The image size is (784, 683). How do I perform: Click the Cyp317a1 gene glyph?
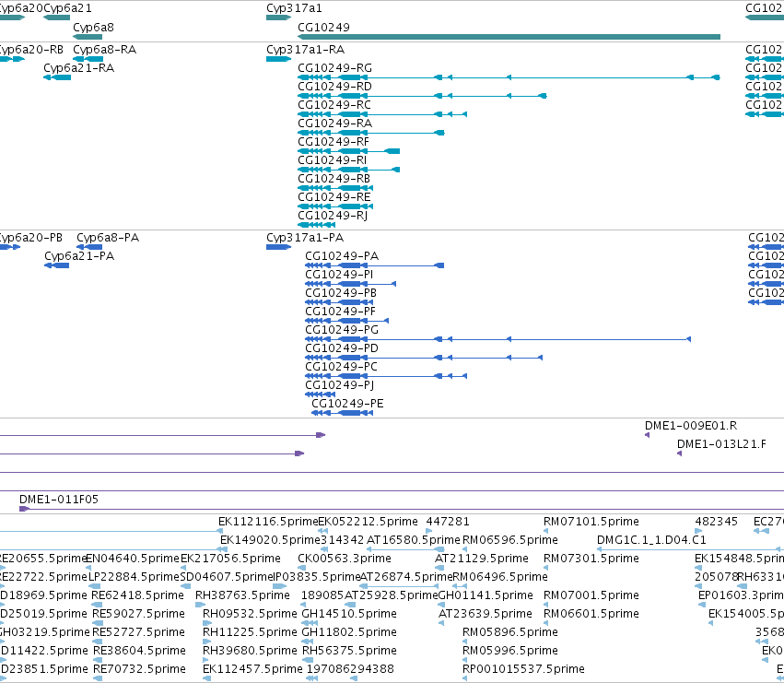pos(278,18)
